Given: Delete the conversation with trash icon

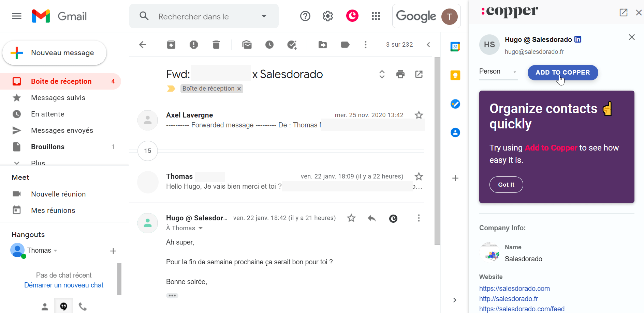Looking at the screenshot, I should point(216,45).
